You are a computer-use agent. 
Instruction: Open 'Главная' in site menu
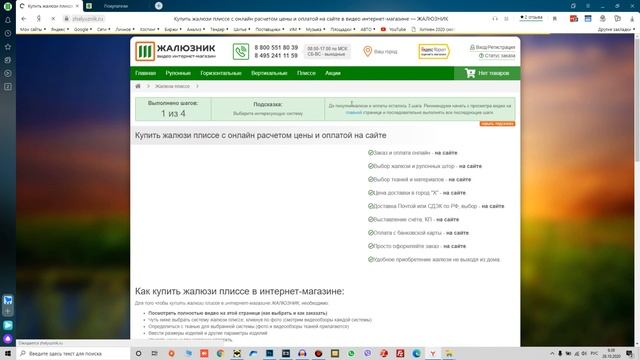pos(145,73)
